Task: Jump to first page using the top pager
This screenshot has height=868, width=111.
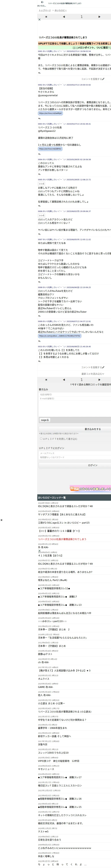Action: click(46, 16)
